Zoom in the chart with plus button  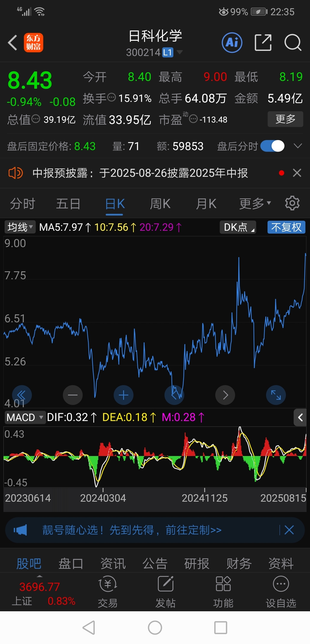click(123, 395)
